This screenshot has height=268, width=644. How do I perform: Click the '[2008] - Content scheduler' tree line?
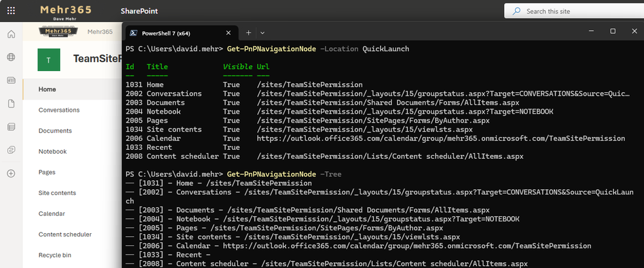click(x=327, y=263)
